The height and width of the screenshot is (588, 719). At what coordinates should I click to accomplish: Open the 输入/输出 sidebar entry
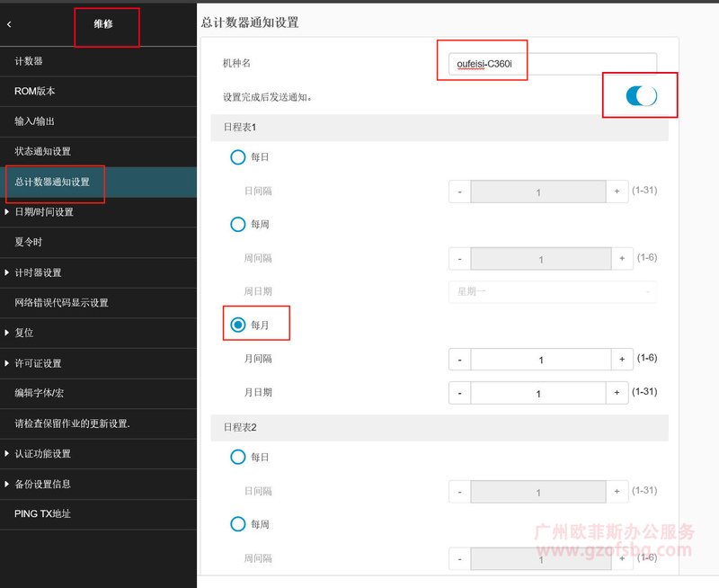[x=52, y=121]
